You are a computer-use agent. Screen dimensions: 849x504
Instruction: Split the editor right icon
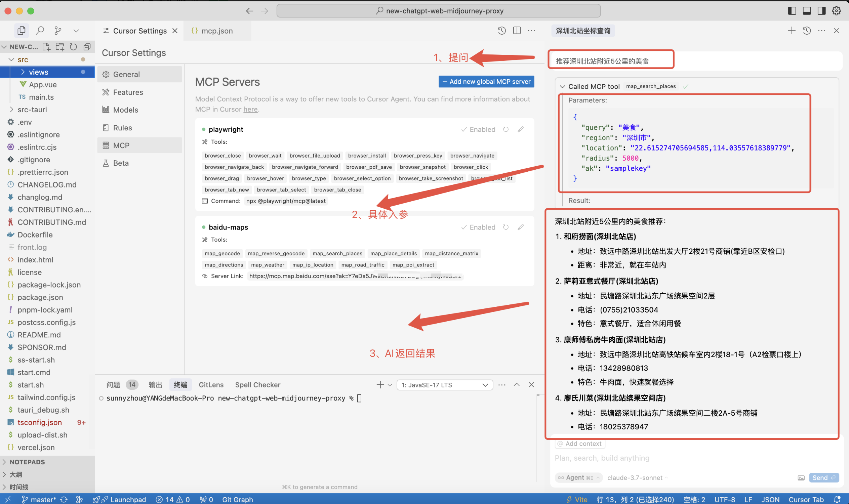tap(517, 31)
